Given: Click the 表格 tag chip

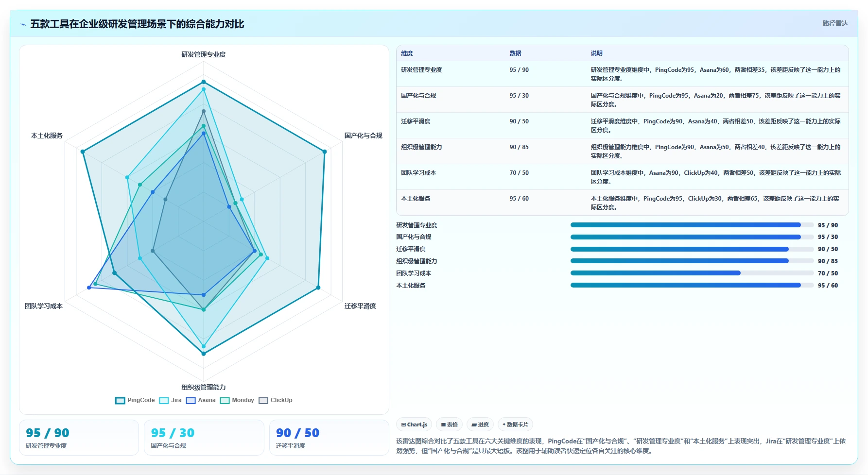Looking at the screenshot, I should [449, 424].
